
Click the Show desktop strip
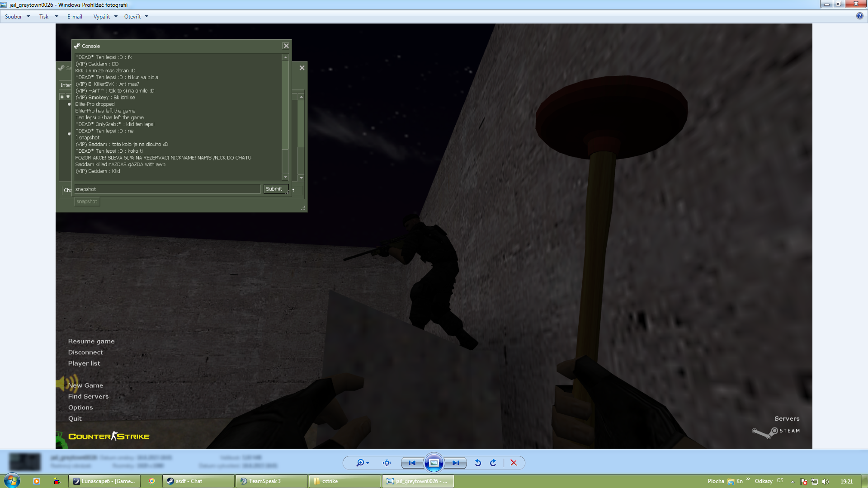tap(864, 481)
